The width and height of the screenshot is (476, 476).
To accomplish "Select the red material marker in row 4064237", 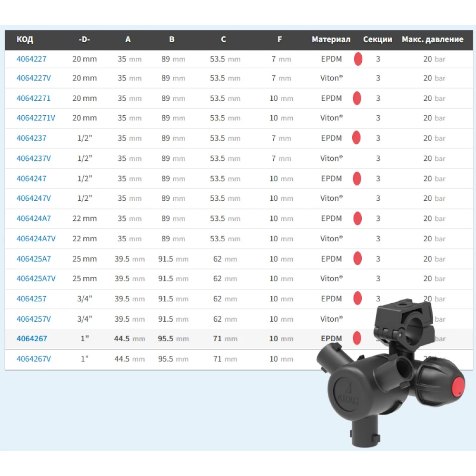I will (356, 138).
